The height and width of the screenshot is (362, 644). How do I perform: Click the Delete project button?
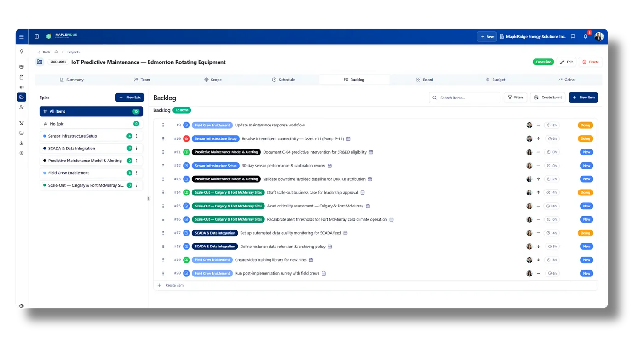click(x=591, y=62)
